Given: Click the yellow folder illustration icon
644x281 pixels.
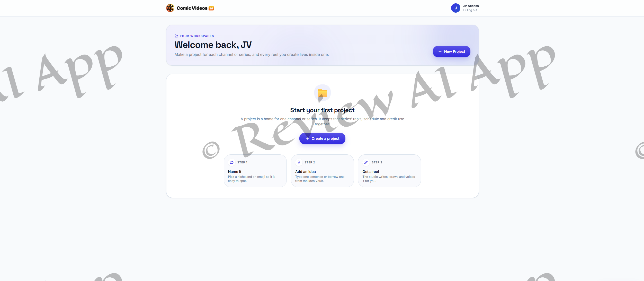Looking at the screenshot, I should point(322,93).
